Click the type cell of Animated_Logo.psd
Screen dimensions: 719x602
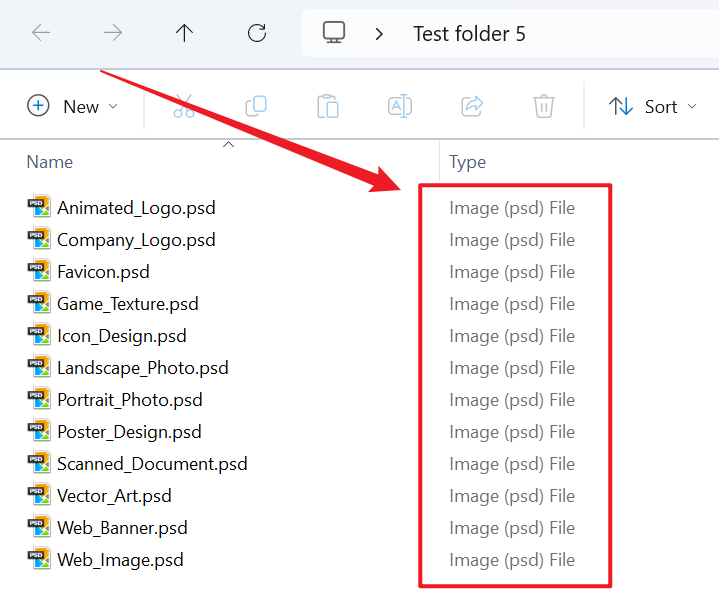pyautogui.click(x=512, y=208)
